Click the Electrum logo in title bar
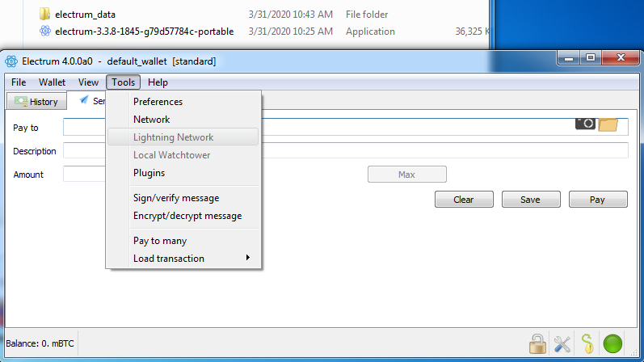Viewport: 644px width, 362px height. (x=11, y=61)
